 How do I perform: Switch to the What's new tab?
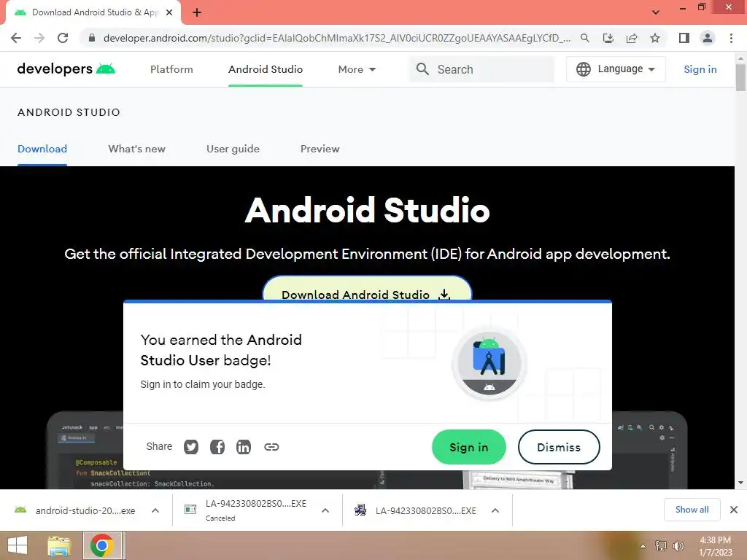136,149
